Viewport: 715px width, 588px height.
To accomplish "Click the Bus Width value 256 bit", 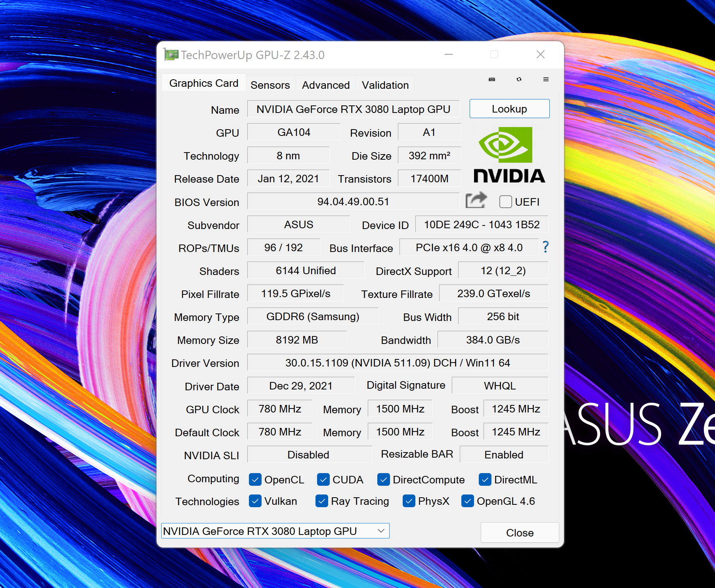I will point(503,316).
